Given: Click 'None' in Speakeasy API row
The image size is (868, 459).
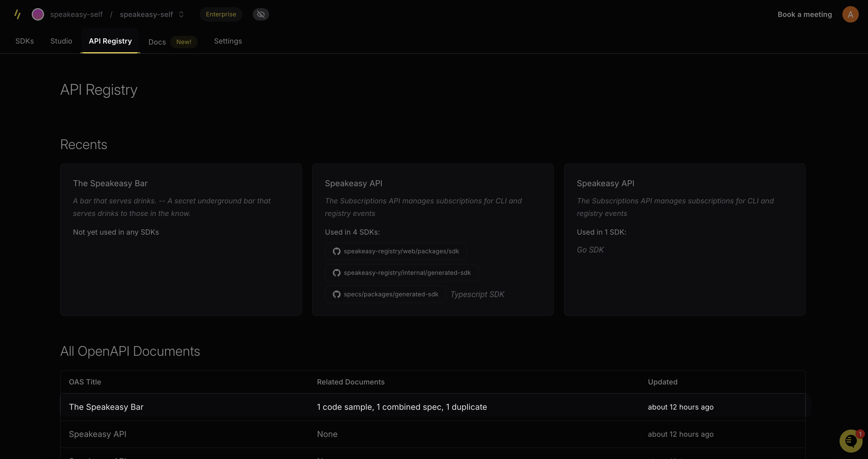Looking at the screenshot, I should [x=327, y=434].
